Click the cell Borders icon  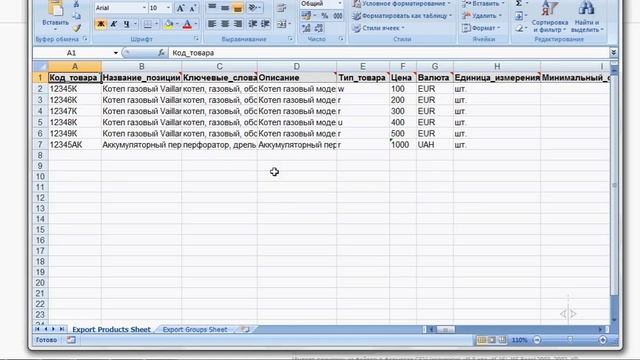tap(147, 24)
